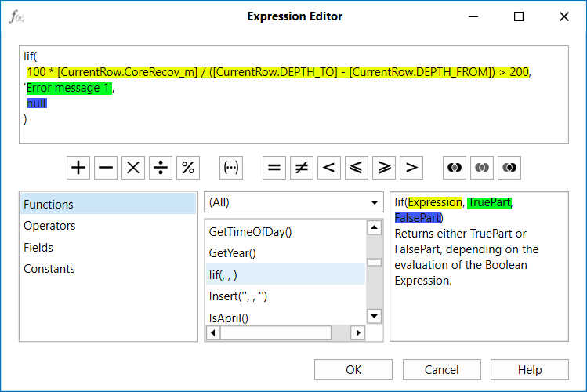Insert the greater-than-or-equal operator
Screen dimensions: 587x392
pos(384,168)
